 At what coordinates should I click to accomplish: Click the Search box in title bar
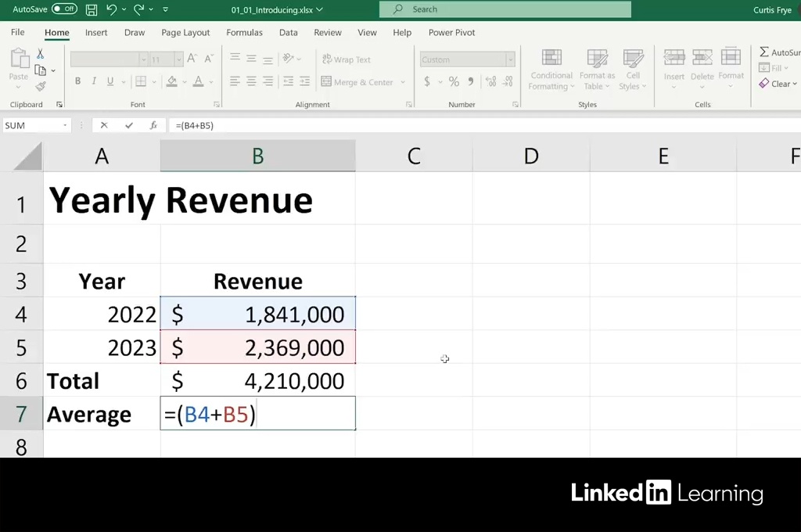point(505,9)
